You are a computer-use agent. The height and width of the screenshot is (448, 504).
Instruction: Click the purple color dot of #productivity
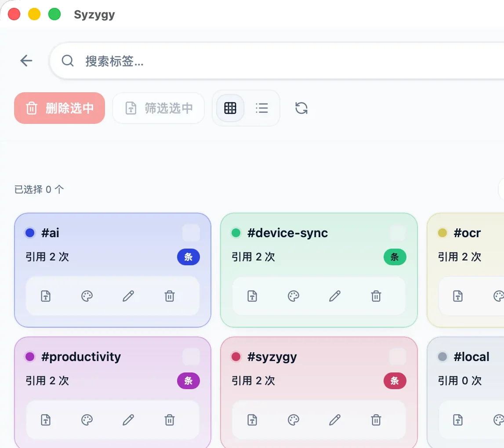click(x=30, y=357)
